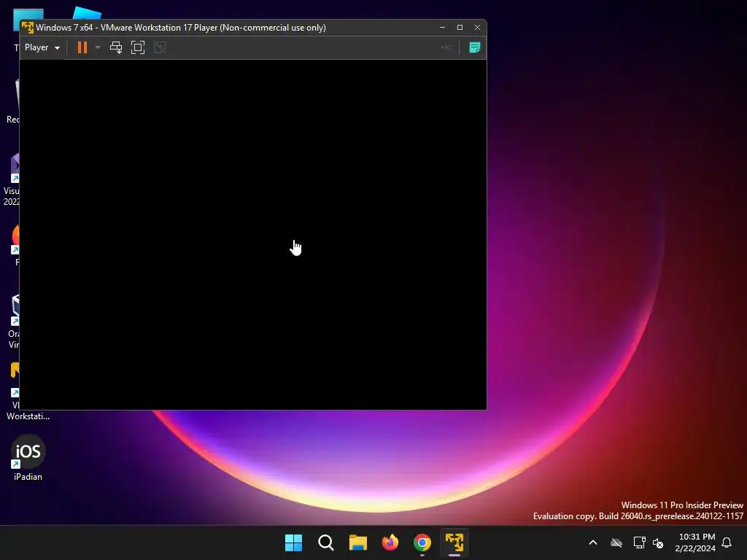Image resolution: width=747 pixels, height=560 pixels.
Task: Enter full screen mode in VMware
Action: (x=138, y=47)
